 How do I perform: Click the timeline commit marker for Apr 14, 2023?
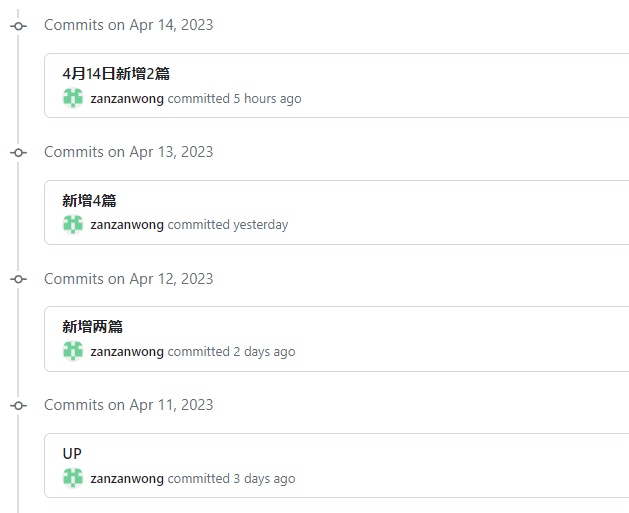tap(18, 26)
